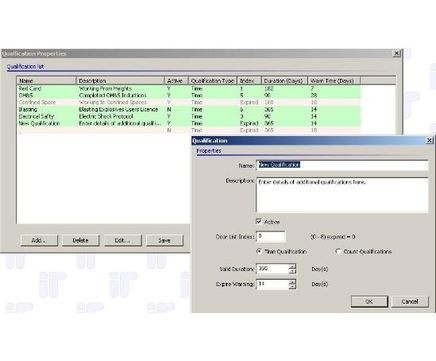This screenshot has width=436, height=361.
Task: Select the Electrical Safty row
Action: pos(189,116)
